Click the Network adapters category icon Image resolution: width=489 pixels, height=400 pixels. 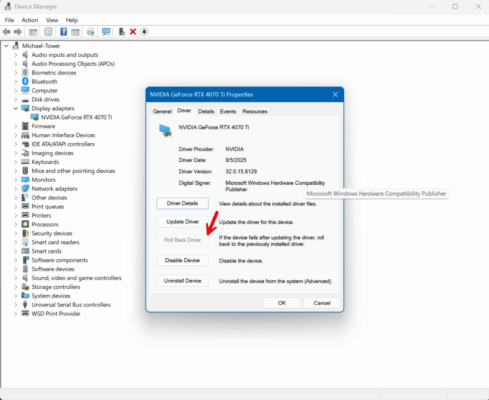(x=25, y=188)
